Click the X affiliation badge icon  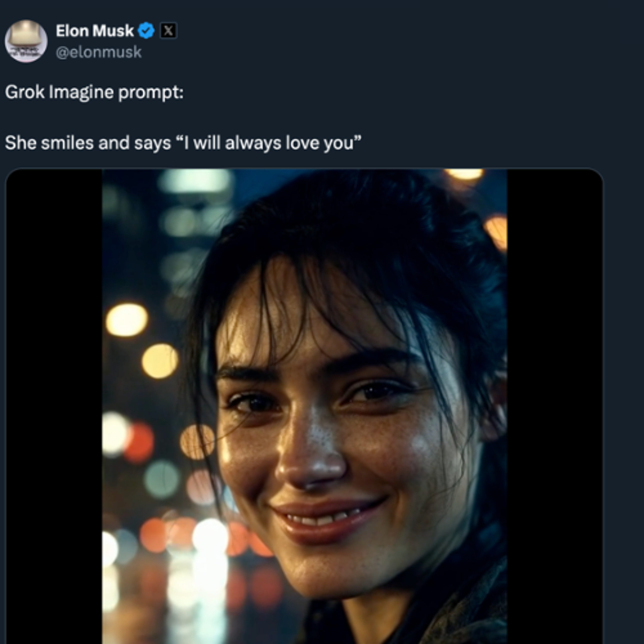[168, 31]
